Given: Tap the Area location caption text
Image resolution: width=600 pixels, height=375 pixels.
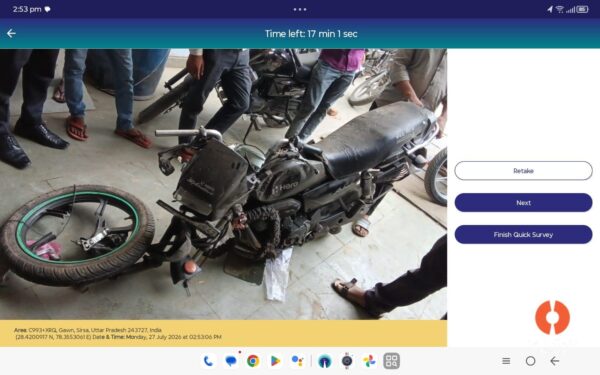Looking at the screenshot, I should [88, 330].
